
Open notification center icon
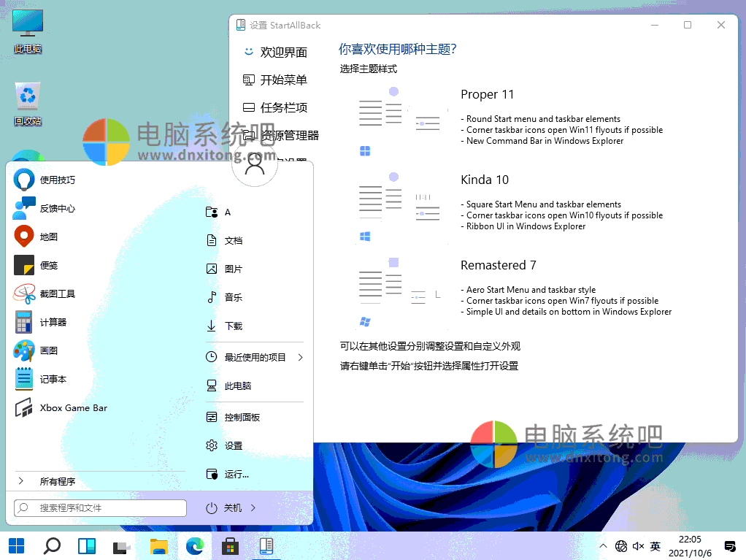pyautogui.click(x=730, y=546)
